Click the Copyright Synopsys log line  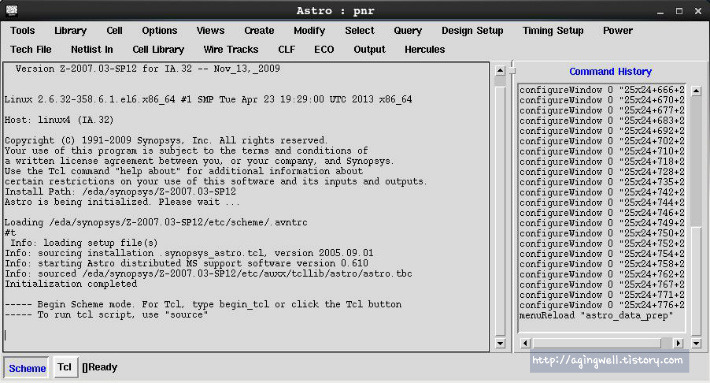click(x=166, y=141)
